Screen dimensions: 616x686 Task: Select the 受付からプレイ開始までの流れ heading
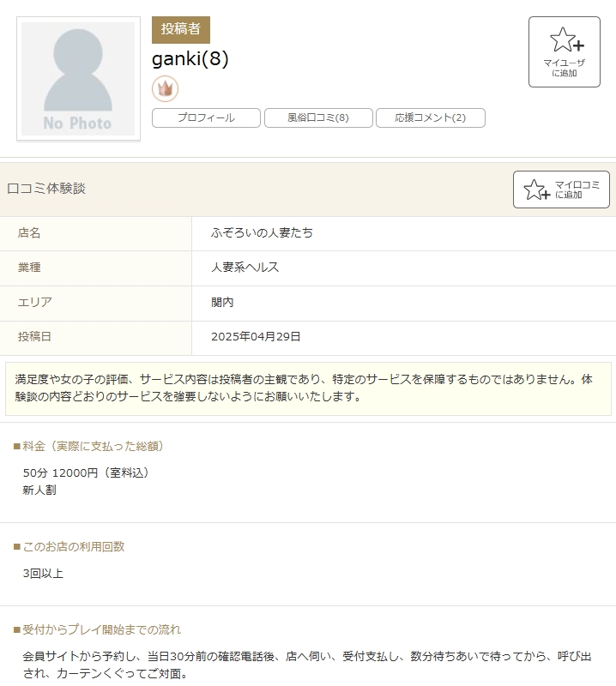click(x=102, y=629)
